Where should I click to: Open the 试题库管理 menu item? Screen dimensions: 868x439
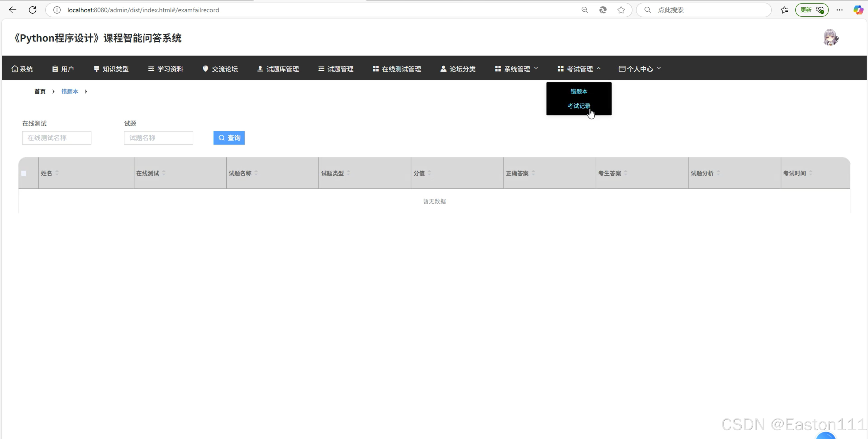pos(278,69)
